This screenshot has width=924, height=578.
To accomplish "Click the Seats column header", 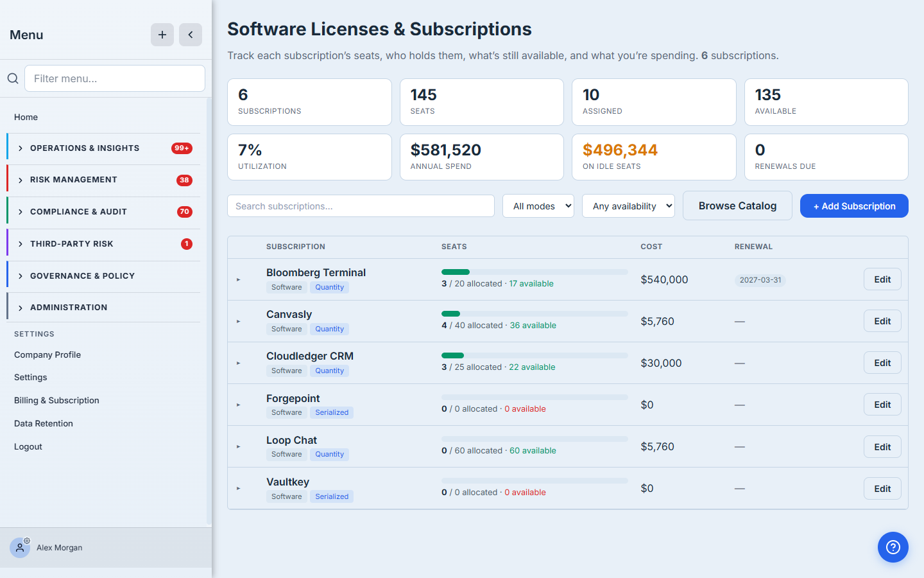I will point(454,247).
